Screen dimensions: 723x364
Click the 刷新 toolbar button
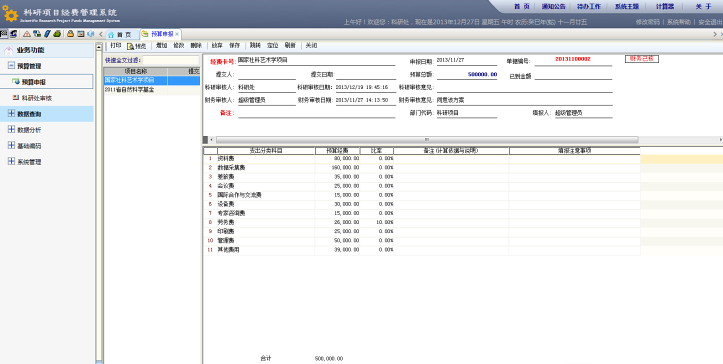point(290,46)
